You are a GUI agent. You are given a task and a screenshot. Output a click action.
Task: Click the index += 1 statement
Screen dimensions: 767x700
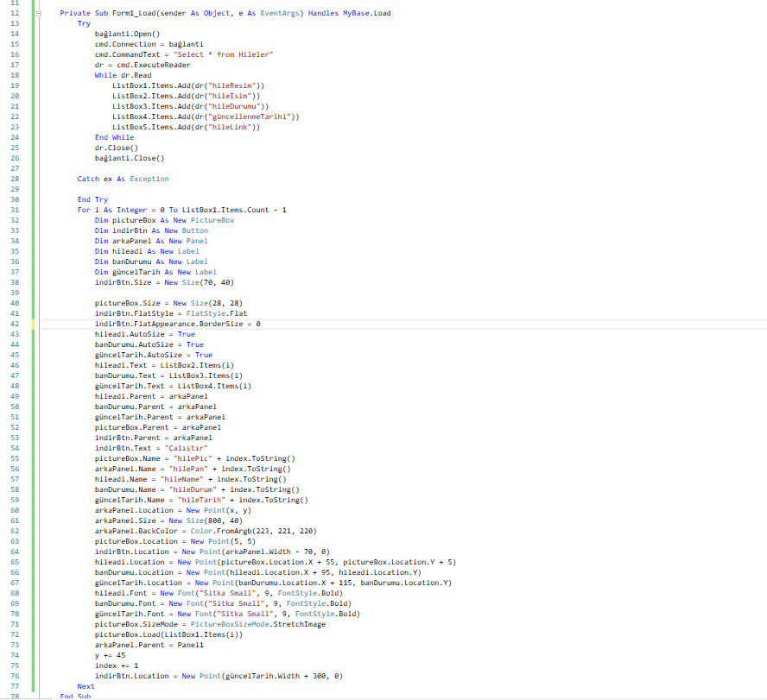[x=117, y=665]
